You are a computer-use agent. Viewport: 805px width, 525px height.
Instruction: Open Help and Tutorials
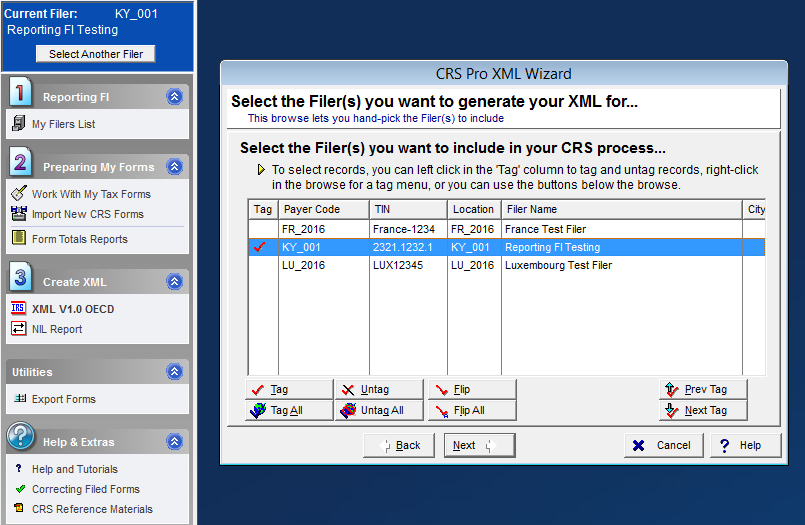[x=74, y=469]
